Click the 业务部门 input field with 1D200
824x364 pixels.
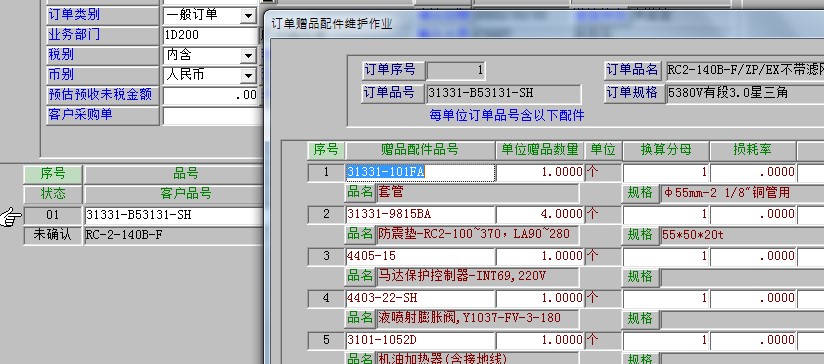[210, 36]
